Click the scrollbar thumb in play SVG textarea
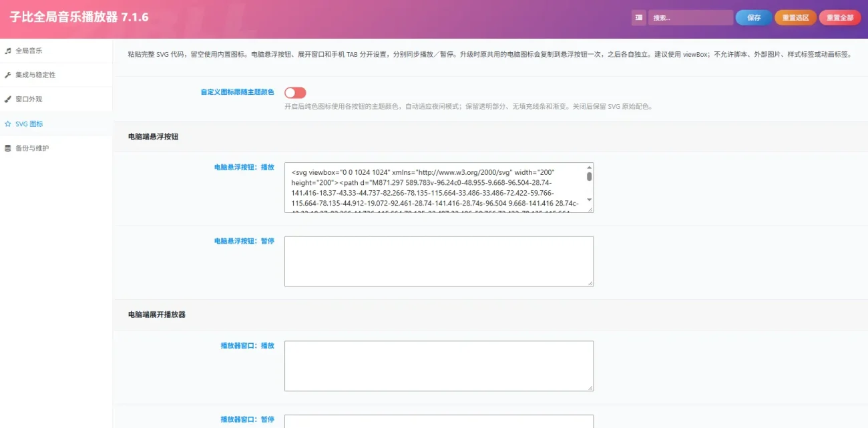 (589, 176)
